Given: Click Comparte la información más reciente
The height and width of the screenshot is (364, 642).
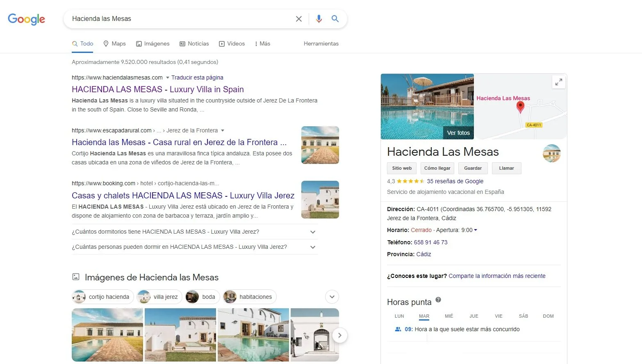Looking at the screenshot, I should point(497,276).
